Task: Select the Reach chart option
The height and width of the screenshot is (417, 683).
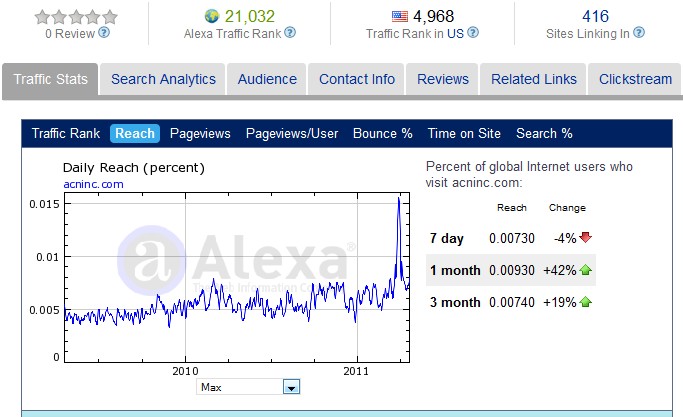Action: pyautogui.click(x=135, y=133)
